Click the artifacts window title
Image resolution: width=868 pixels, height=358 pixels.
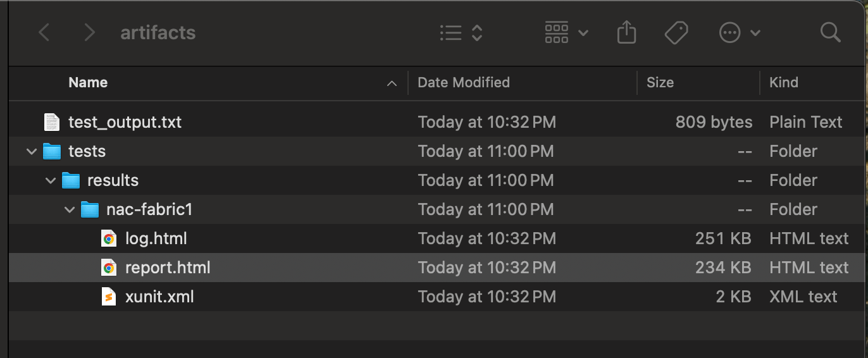tap(158, 32)
